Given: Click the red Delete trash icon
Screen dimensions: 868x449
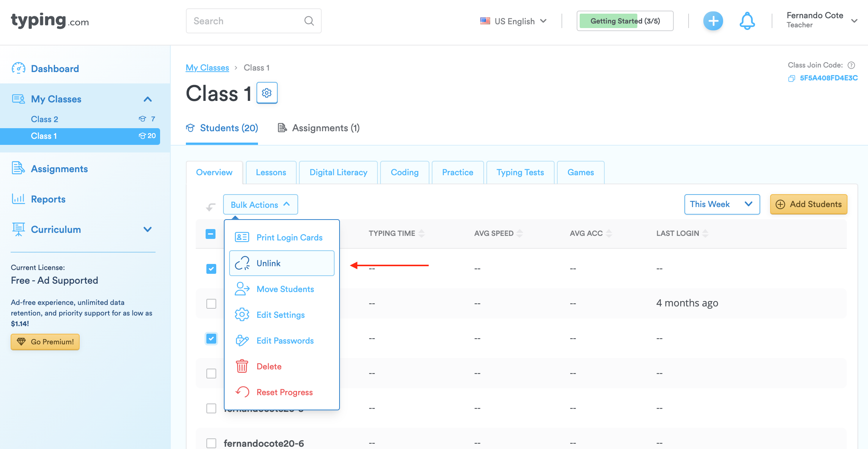Looking at the screenshot, I should click(242, 366).
